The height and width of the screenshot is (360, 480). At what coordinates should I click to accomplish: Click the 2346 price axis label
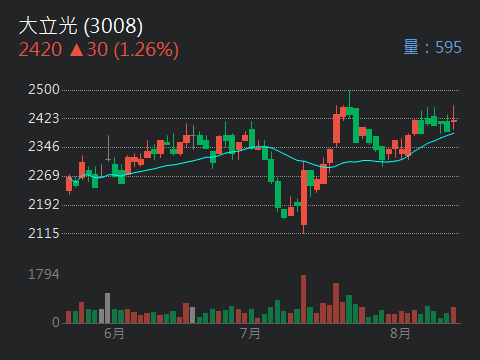(x=44, y=147)
